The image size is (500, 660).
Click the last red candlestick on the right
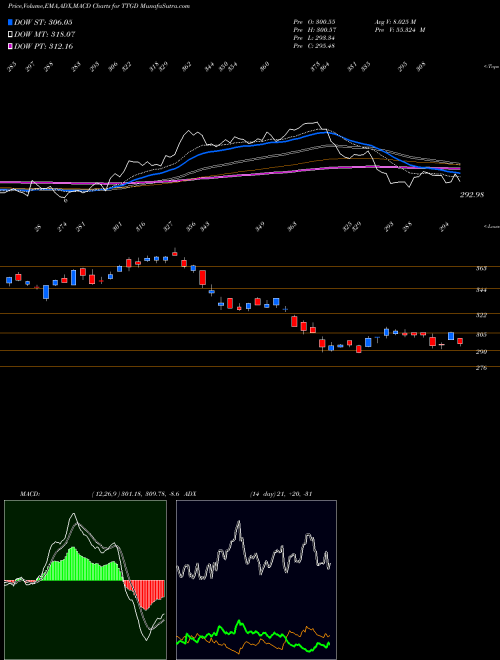tap(460, 341)
